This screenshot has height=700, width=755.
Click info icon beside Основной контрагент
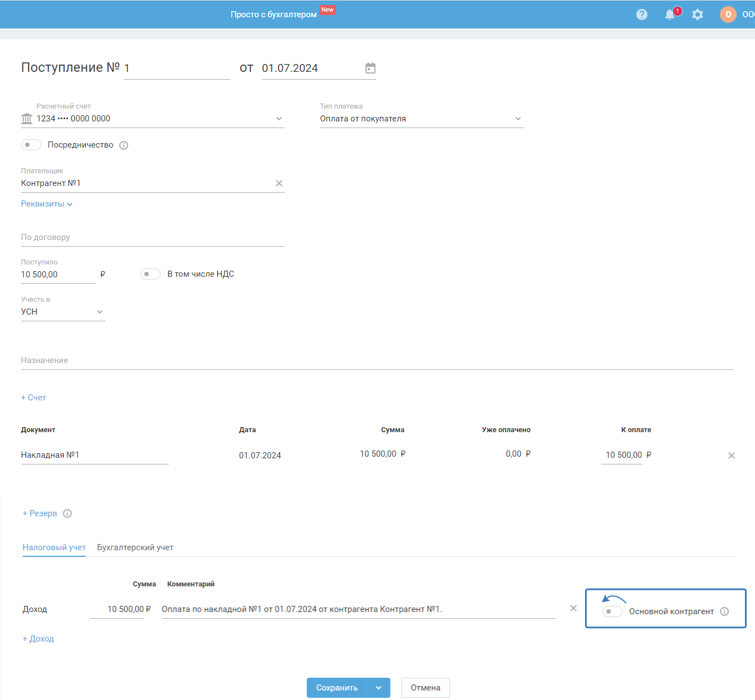(x=724, y=611)
